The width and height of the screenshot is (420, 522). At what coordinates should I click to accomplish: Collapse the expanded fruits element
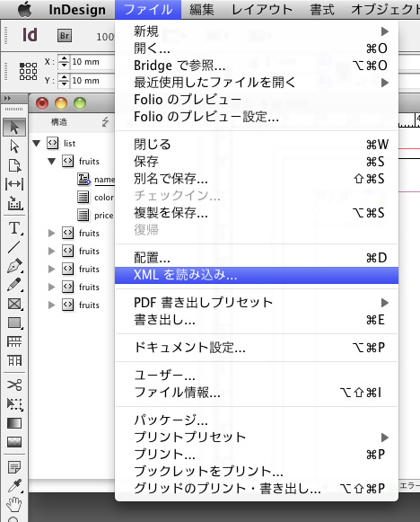pos(51,162)
